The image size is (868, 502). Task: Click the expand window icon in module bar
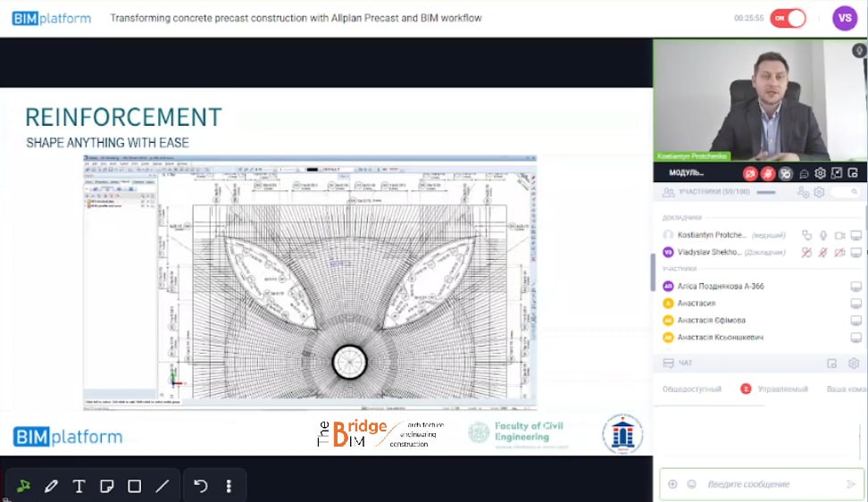(x=837, y=173)
